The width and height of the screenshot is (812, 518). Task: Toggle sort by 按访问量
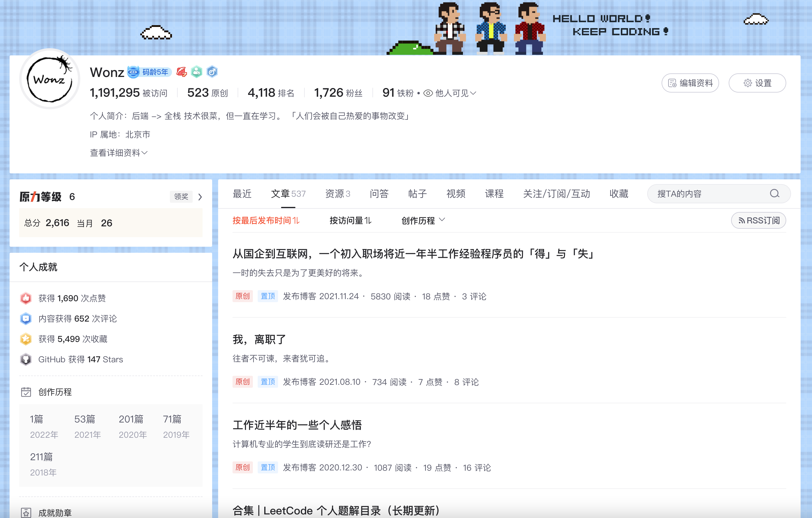(x=350, y=220)
